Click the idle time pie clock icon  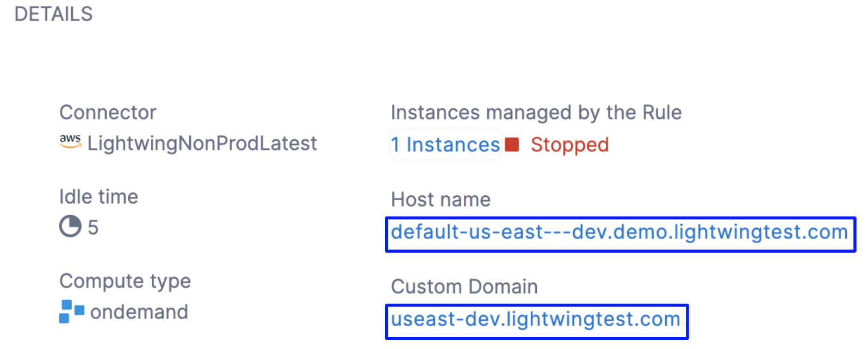70,226
